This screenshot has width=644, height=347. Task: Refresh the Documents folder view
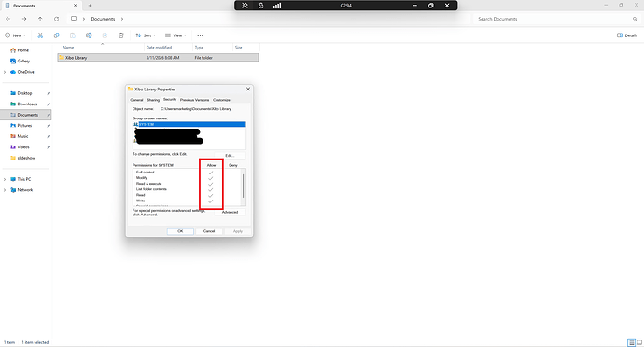[56, 19]
